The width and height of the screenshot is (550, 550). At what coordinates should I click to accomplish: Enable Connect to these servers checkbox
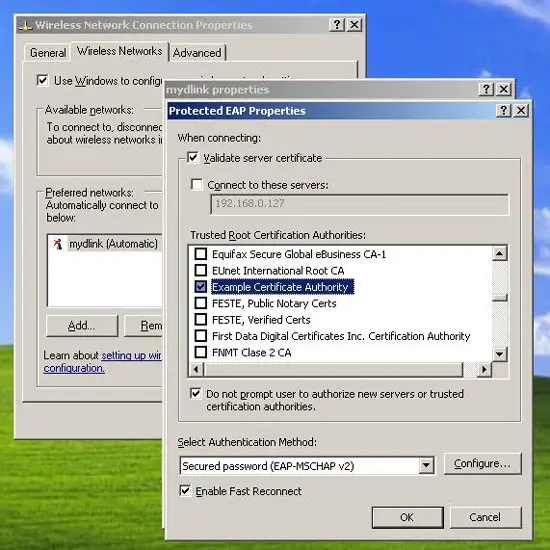(197, 185)
